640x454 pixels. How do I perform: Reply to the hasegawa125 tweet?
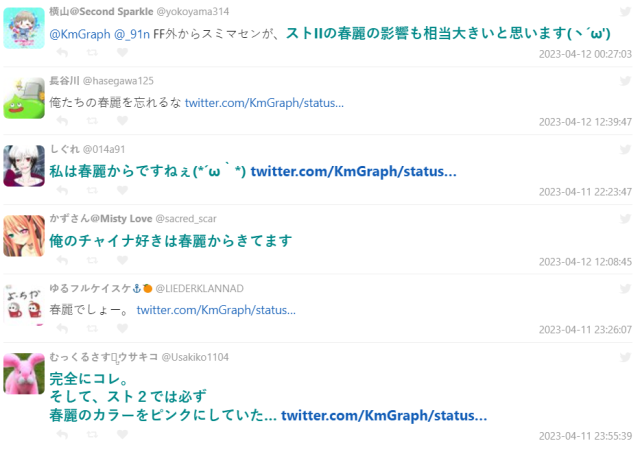tap(62, 121)
